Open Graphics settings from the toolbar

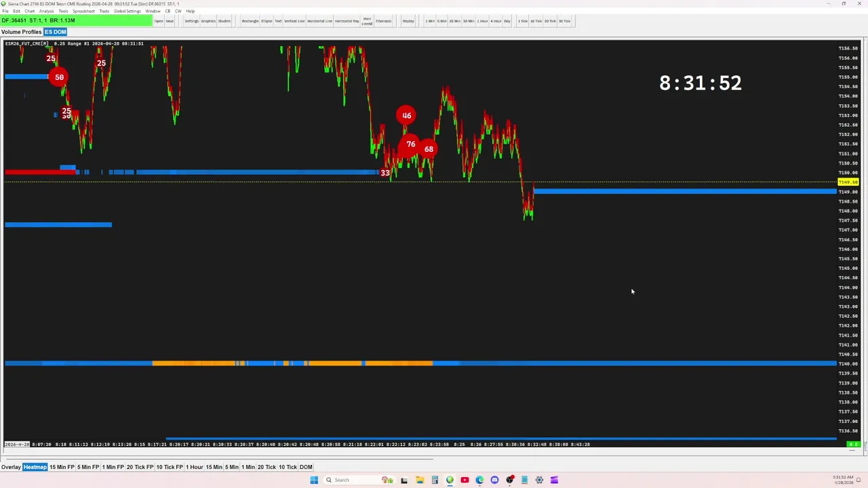pos(208,21)
